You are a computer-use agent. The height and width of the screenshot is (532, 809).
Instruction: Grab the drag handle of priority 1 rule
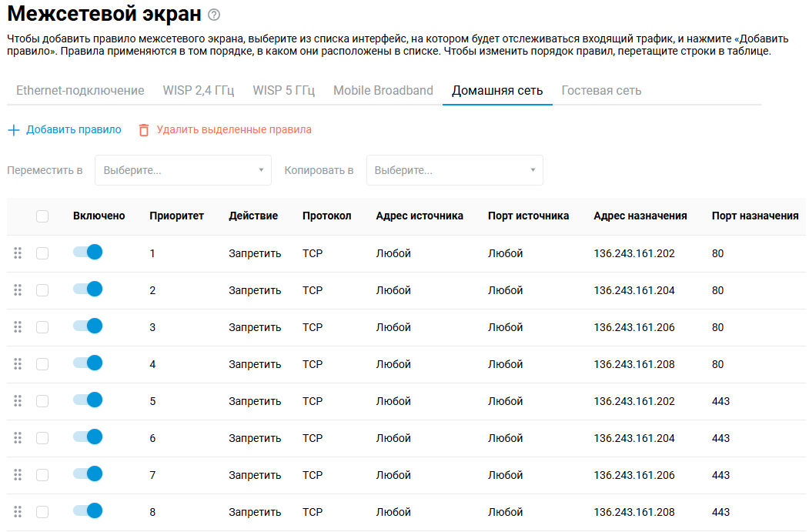tap(18, 253)
